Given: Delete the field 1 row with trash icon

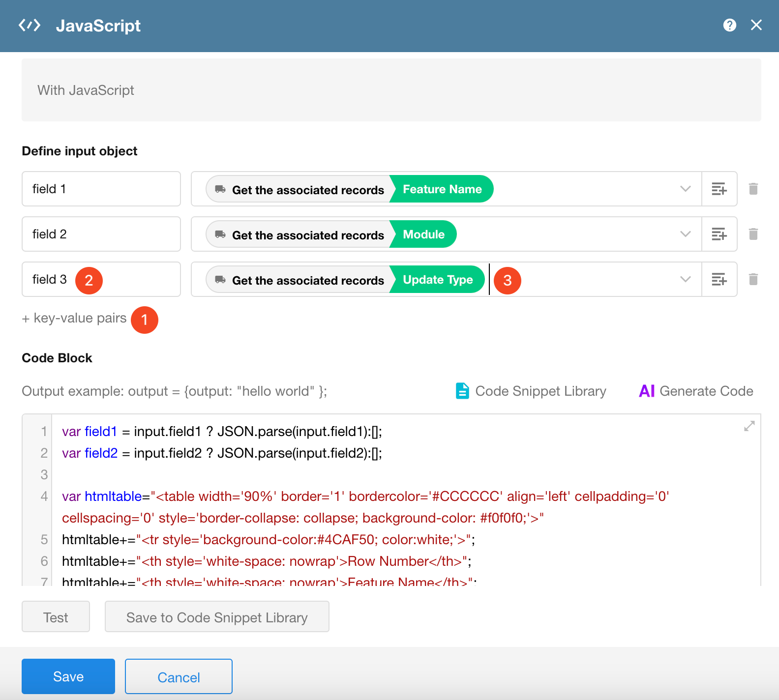Looking at the screenshot, I should pos(753,189).
